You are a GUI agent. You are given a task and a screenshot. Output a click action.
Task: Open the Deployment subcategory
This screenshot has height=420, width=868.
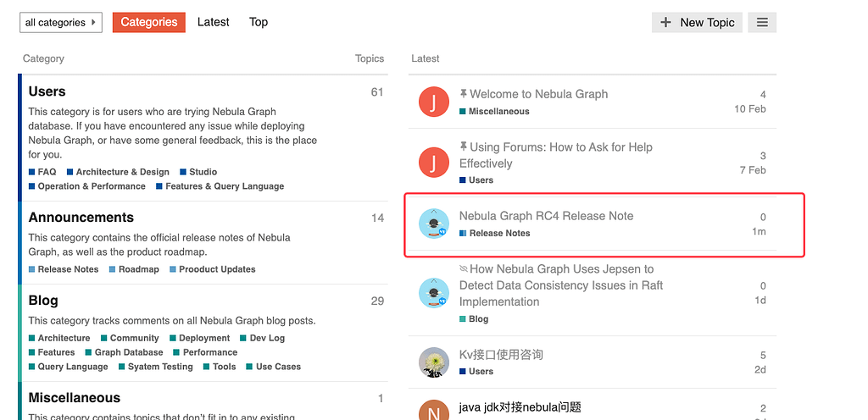tap(200, 338)
